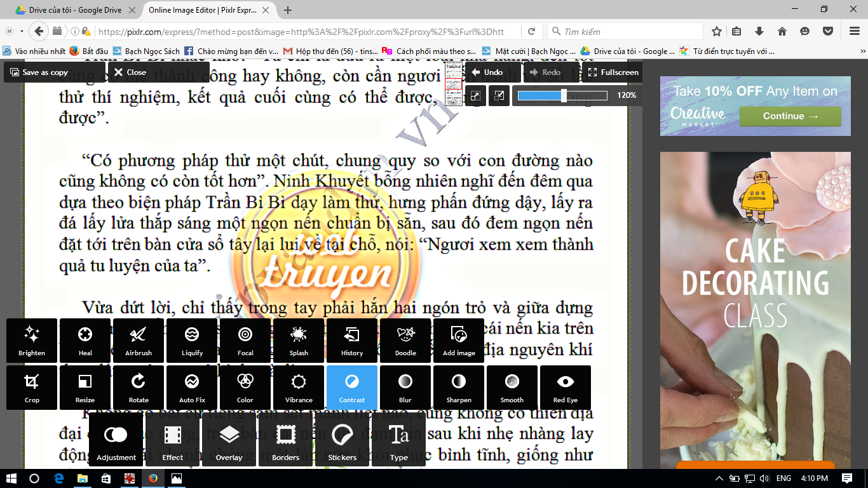Viewport: 868px width, 488px height.
Task: Open the Adjustment category
Action: [x=116, y=440]
